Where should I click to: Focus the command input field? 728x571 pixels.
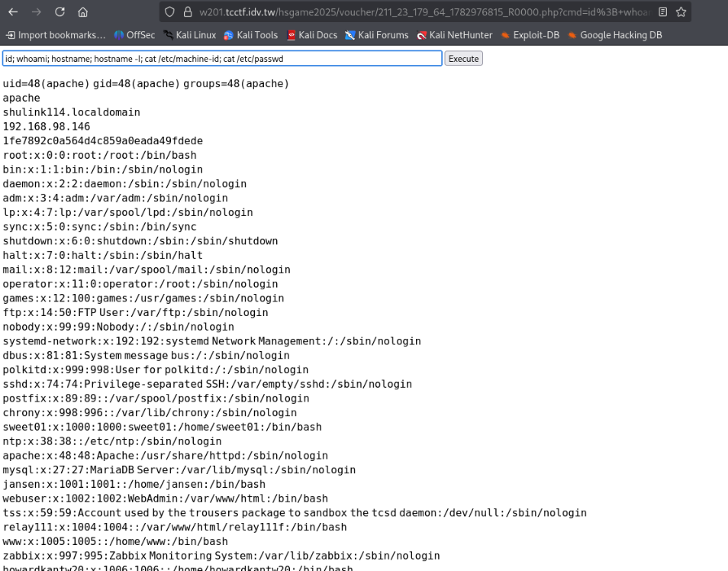click(x=222, y=59)
